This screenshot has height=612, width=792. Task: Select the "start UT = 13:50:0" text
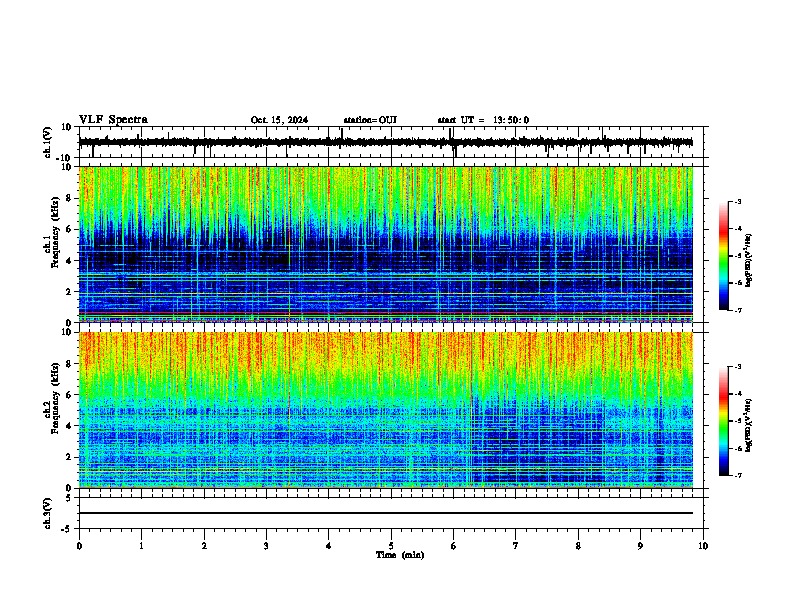(x=483, y=120)
